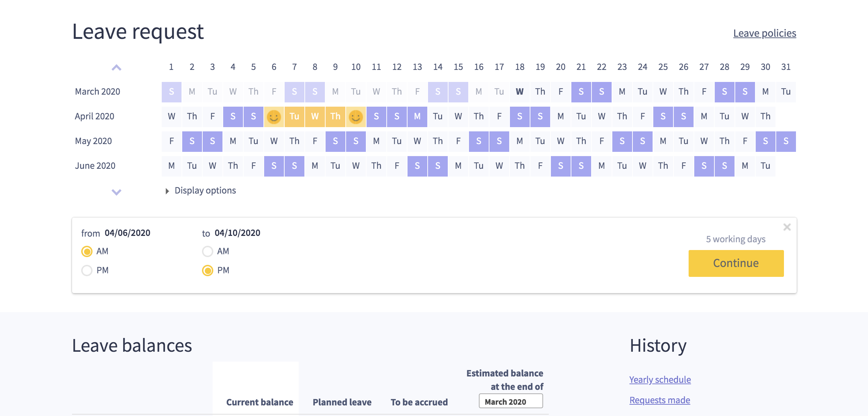
Task: Open the March 2020 estimated balance dropdown
Action: click(x=511, y=401)
